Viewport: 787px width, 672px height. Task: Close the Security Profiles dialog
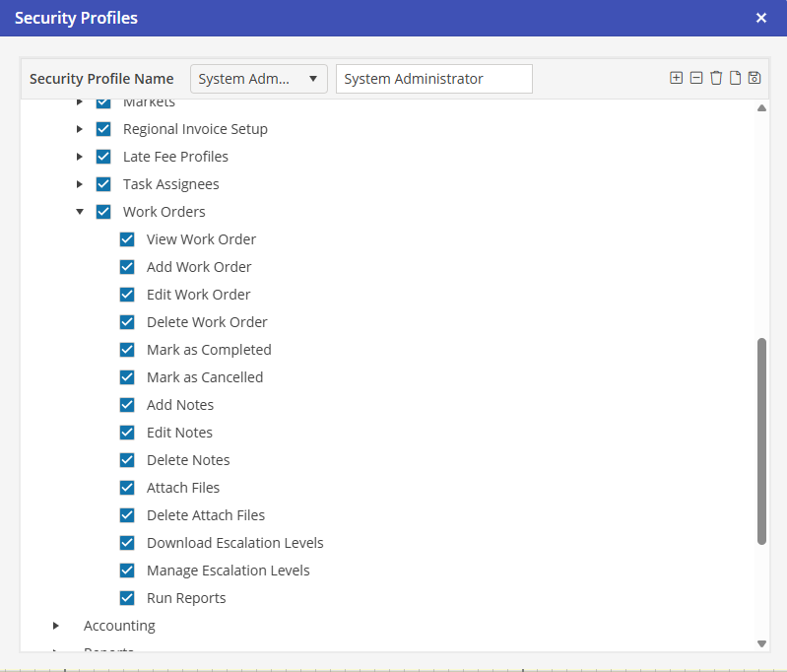point(761,18)
